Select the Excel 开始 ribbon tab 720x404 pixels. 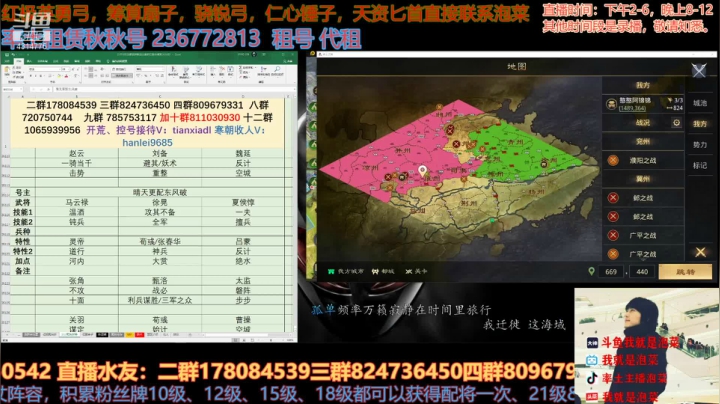tap(19, 61)
